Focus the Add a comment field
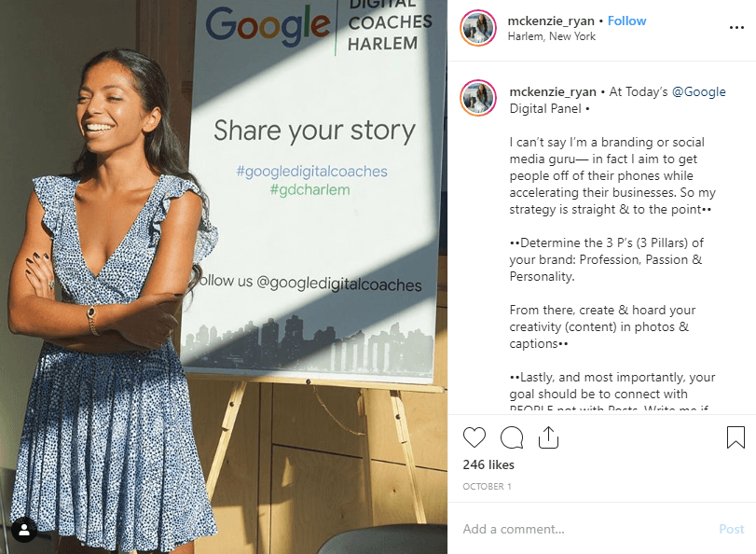Viewport: 756px width, 554px height. click(578, 529)
